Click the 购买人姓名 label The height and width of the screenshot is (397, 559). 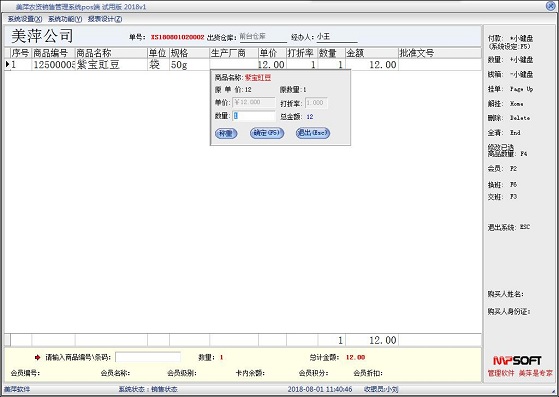pos(505,294)
